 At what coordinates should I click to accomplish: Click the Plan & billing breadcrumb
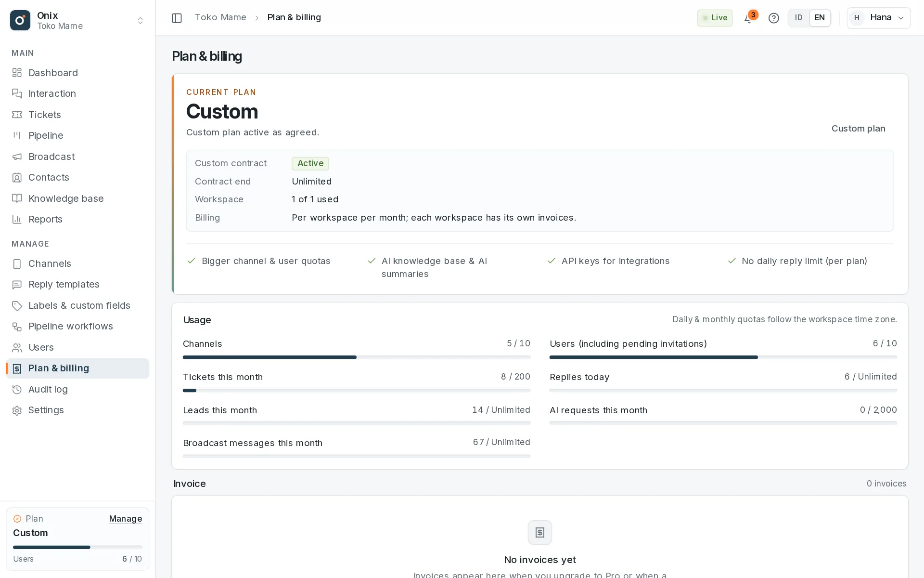294,17
